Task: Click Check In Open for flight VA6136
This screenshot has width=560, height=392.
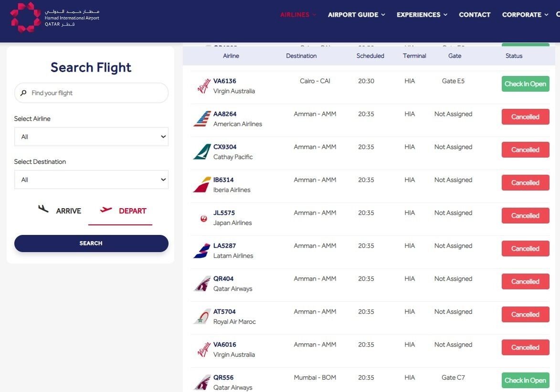Action: click(x=525, y=84)
